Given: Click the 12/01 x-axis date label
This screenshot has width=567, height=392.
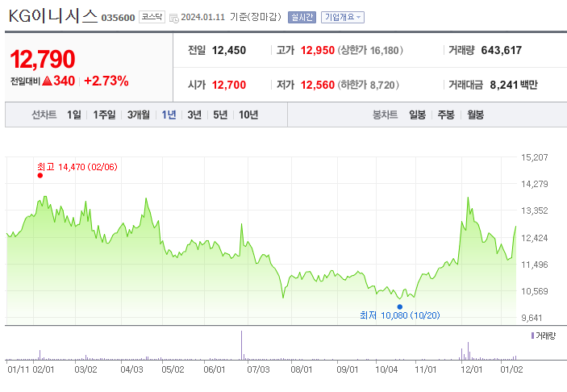Looking at the screenshot, I should 472,369.
